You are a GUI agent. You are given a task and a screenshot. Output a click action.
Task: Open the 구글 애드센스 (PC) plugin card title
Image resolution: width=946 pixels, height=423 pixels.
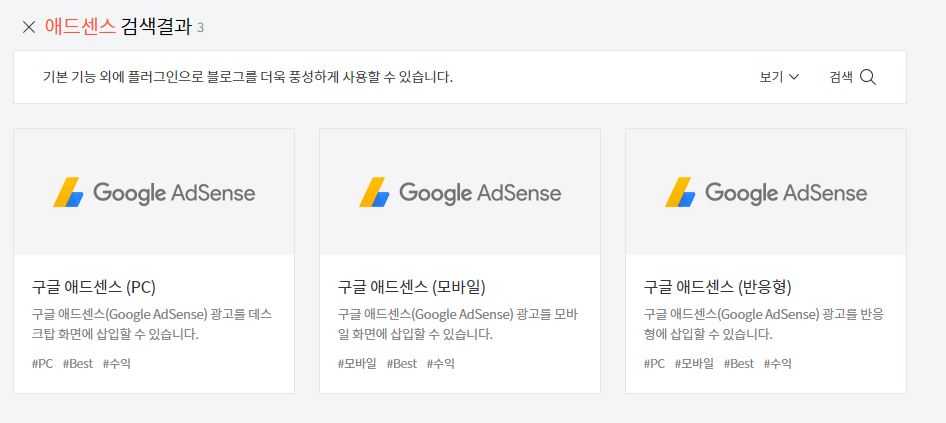pos(94,287)
